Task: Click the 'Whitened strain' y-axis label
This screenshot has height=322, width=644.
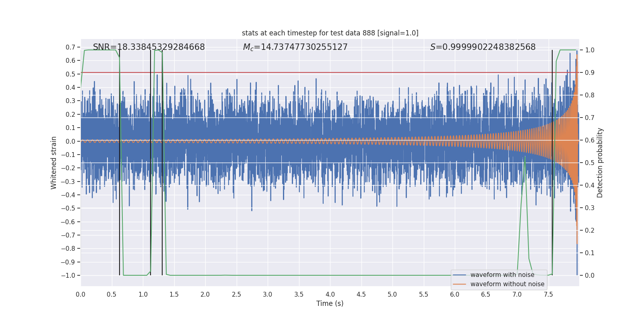Action: (54, 163)
